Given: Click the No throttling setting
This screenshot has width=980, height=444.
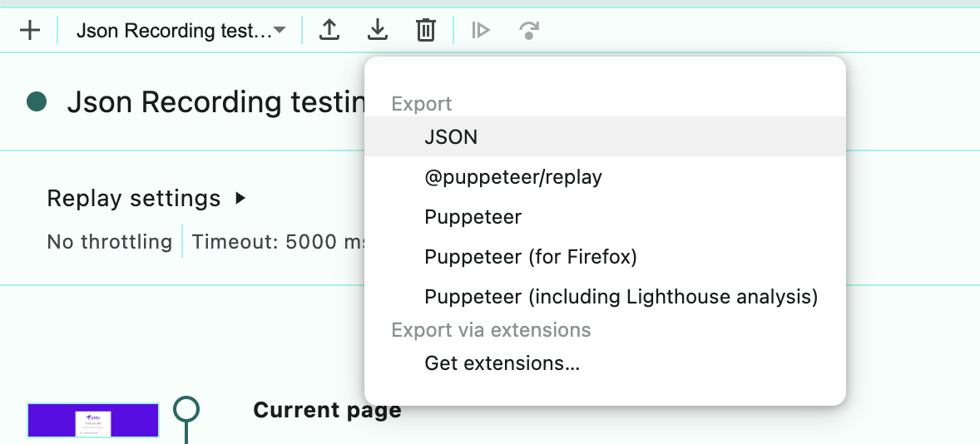Looking at the screenshot, I should pyautogui.click(x=109, y=242).
